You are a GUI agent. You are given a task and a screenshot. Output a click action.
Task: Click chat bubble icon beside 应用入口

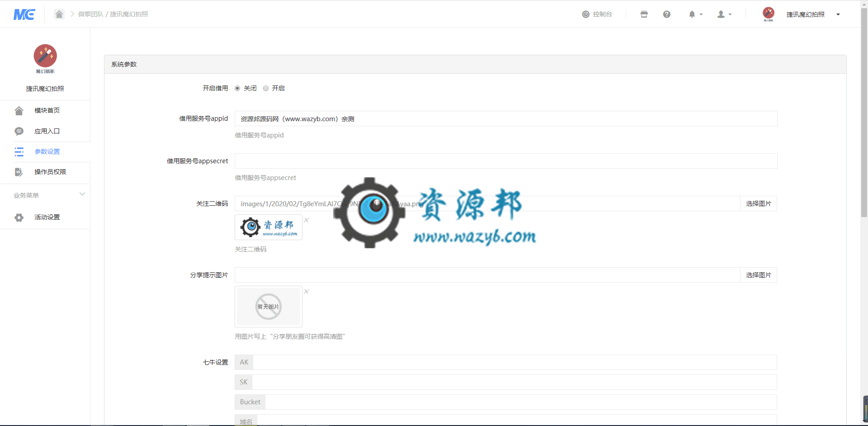click(19, 131)
